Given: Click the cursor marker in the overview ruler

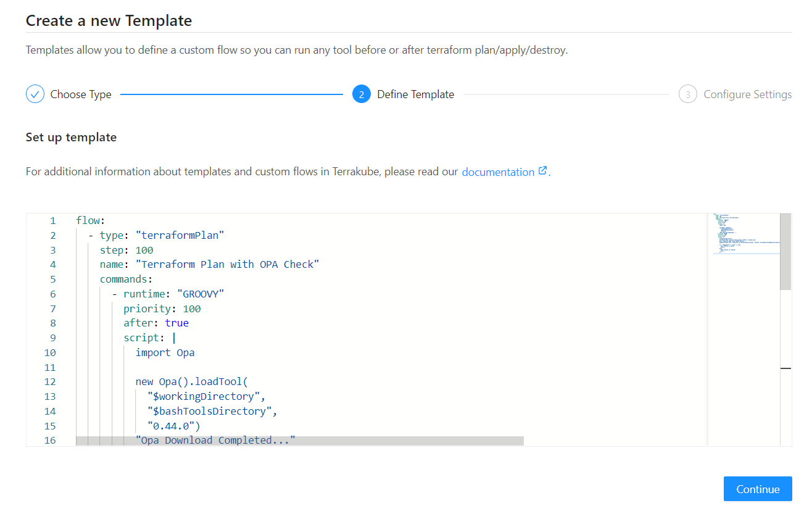Looking at the screenshot, I should coord(785,368).
